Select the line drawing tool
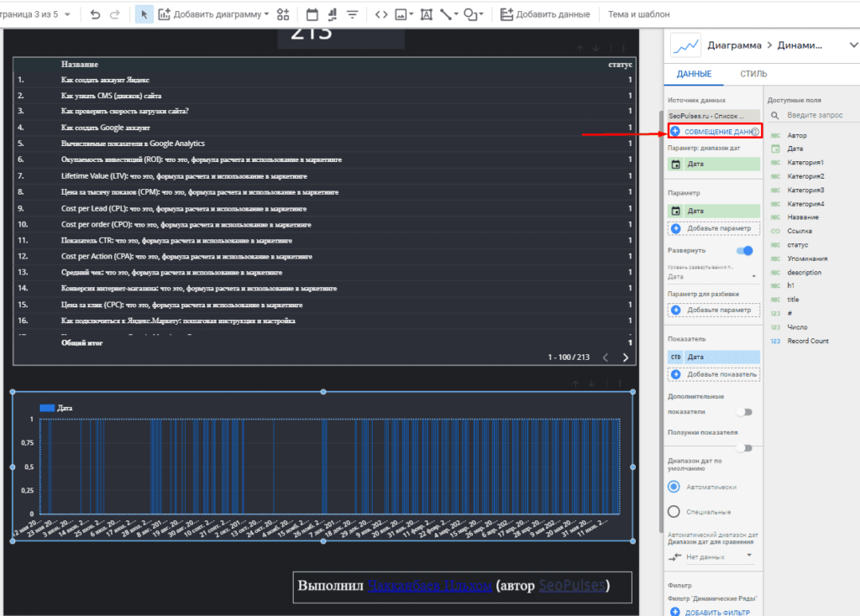This screenshot has width=860, height=616. coord(446,14)
